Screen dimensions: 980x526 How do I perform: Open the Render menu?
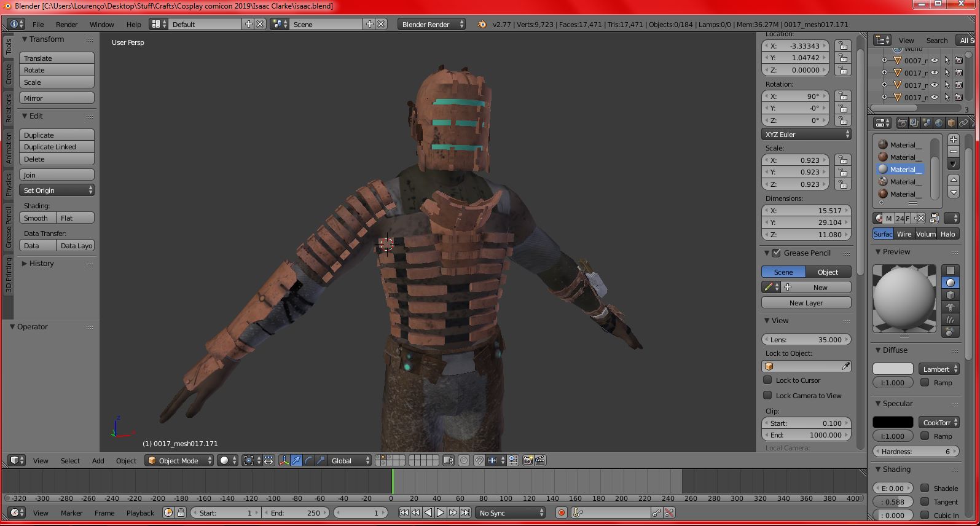click(x=66, y=24)
